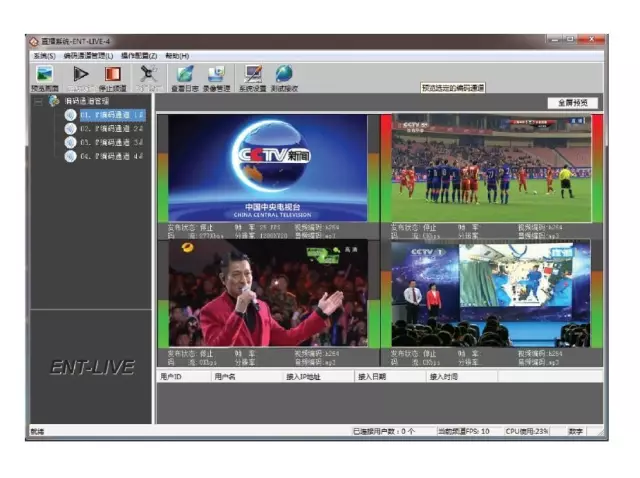Image resolution: width=640 pixels, height=478 pixels.
Task: Open the 系统设置 system settings icon
Action: coord(253,78)
